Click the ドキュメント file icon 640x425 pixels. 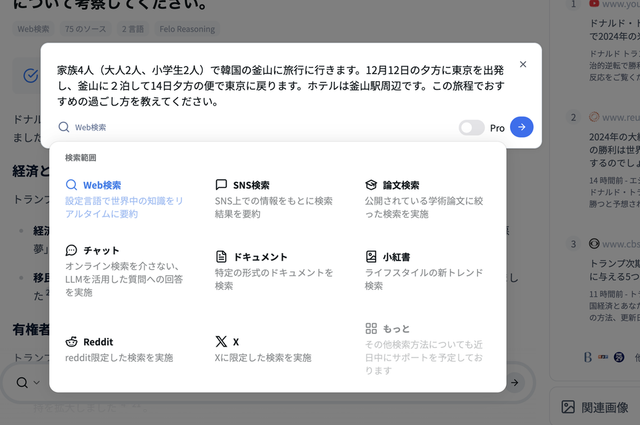coord(222,256)
